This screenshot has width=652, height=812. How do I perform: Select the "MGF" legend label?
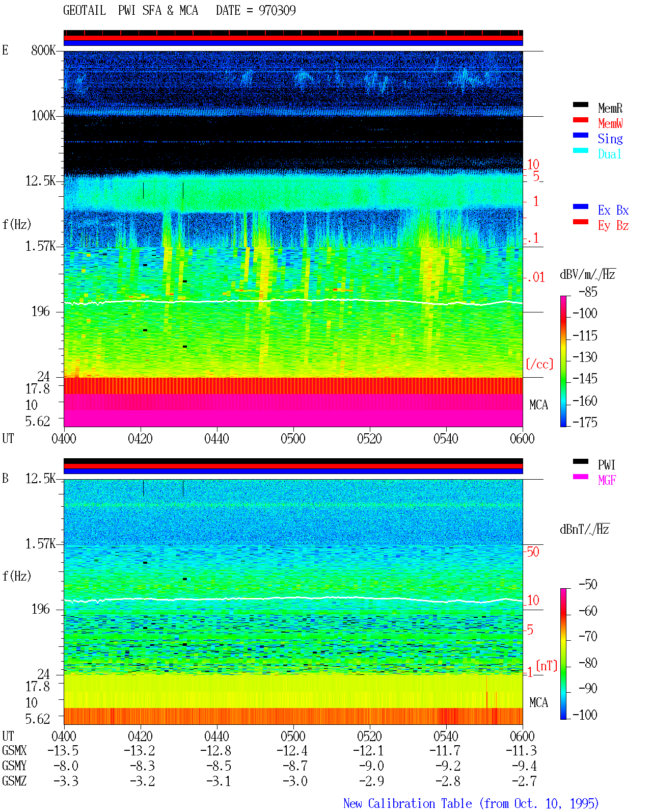pyautogui.click(x=607, y=480)
